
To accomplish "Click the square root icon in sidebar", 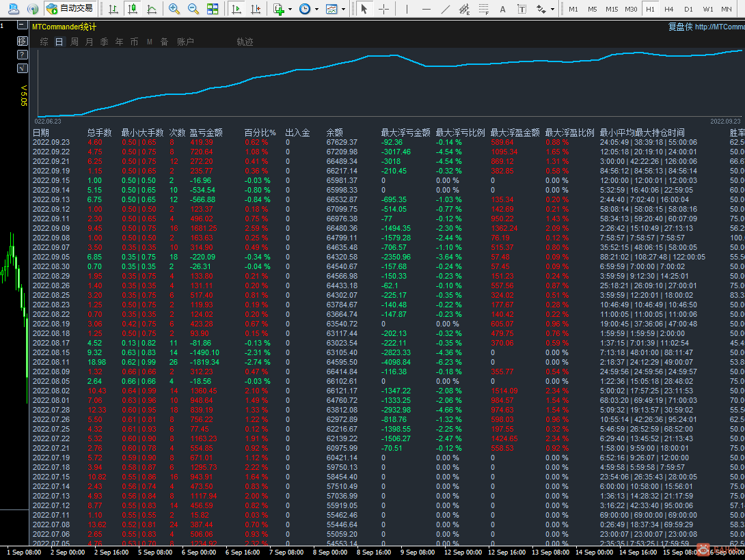I will [x=23, y=68].
